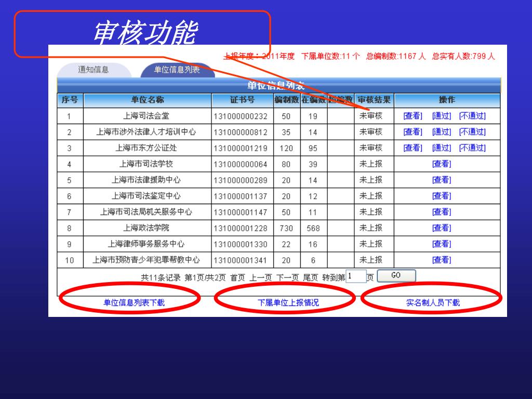Click certificate number 131000000232

pyautogui.click(x=241, y=116)
